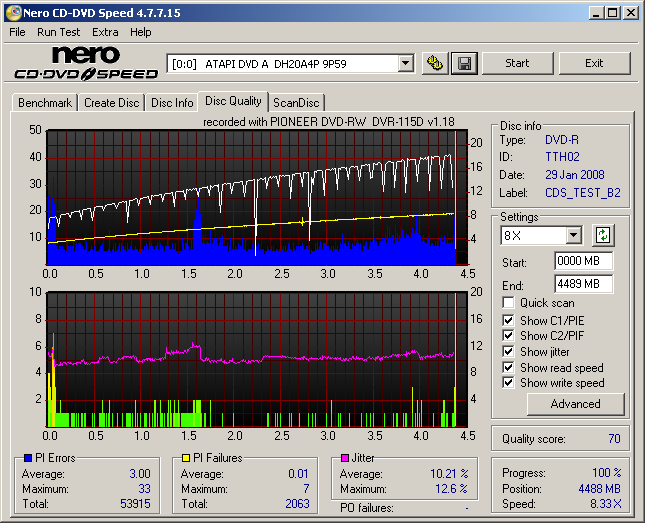This screenshot has height=523, width=645.
Task: Click the Speed value 8.33 X
Action: [x=606, y=504]
